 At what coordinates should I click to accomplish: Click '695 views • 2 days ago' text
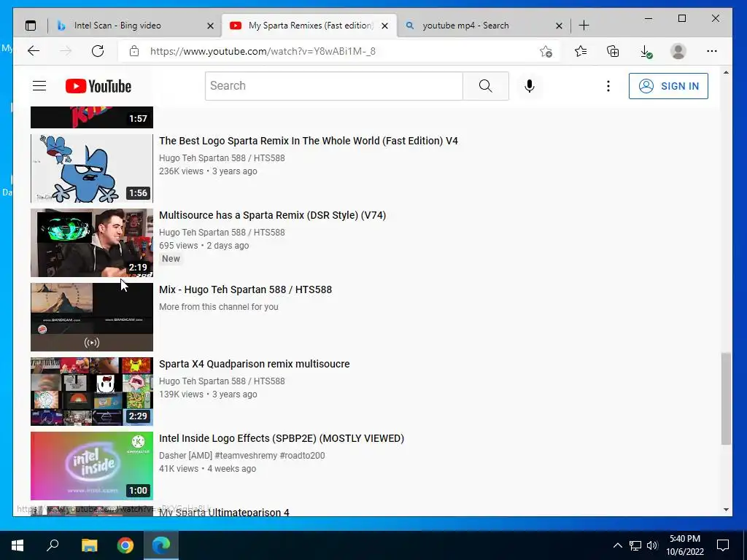[x=204, y=246]
